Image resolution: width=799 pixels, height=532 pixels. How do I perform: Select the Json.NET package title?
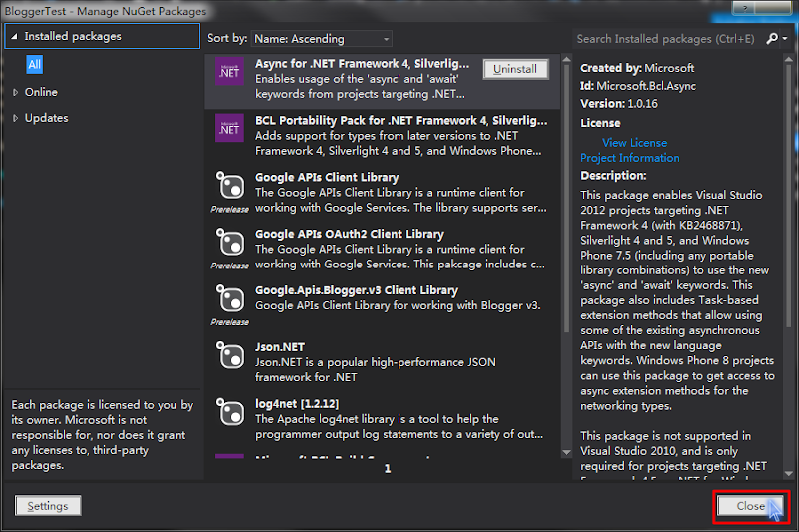point(280,347)
